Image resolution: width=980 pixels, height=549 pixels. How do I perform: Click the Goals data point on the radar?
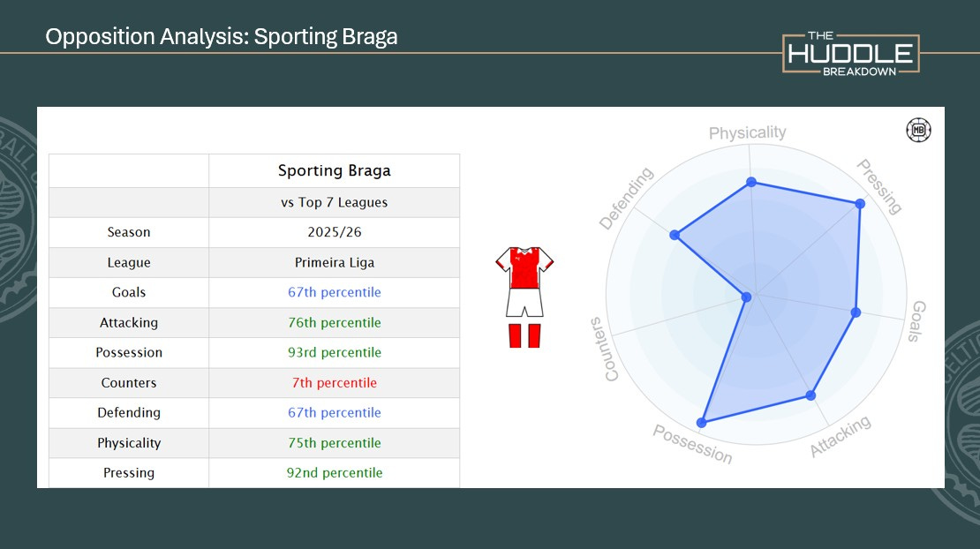(x=855, y=312)
